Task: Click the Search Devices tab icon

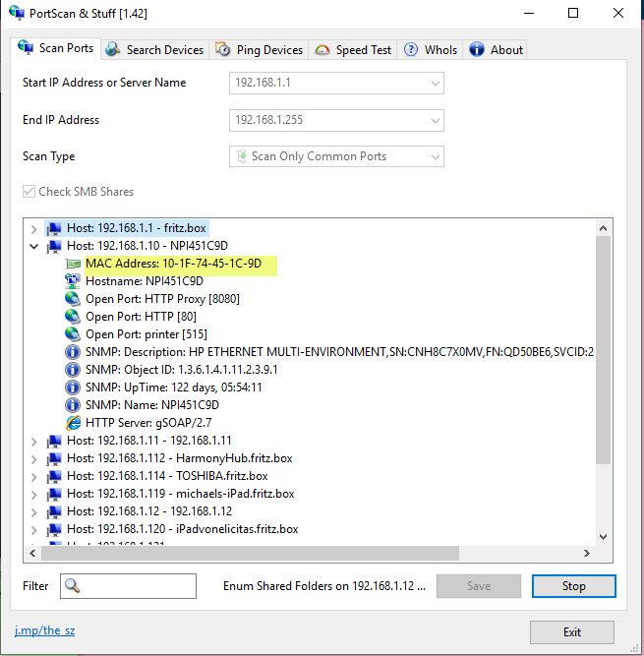Action: [112, 49]
